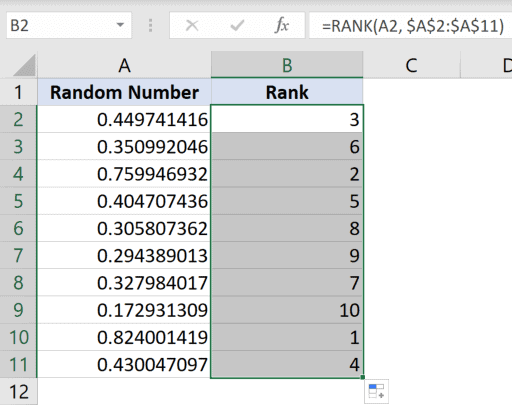Select cell with 0.294389013
The height and width of the screenshot is (405, 512).
coord(124,256)
